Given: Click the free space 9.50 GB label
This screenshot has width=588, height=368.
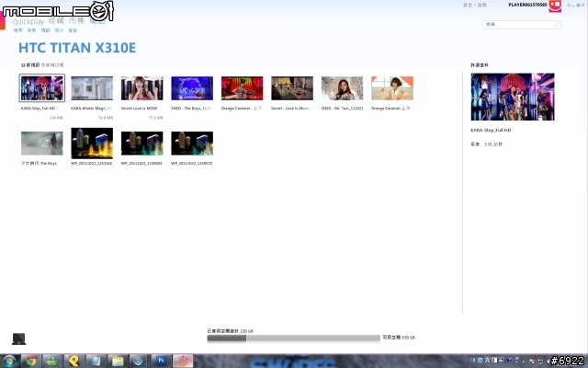Looking at the screenshot, I should (x=399, y=338).
